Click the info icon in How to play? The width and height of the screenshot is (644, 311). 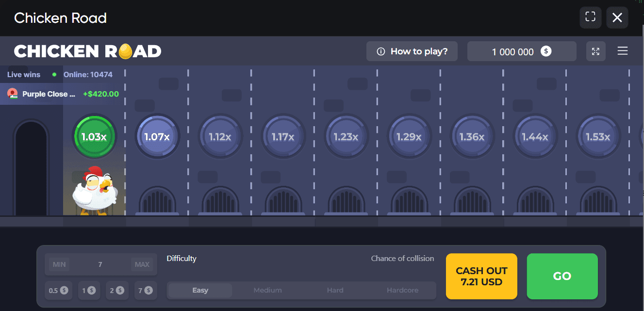point(381,51)
